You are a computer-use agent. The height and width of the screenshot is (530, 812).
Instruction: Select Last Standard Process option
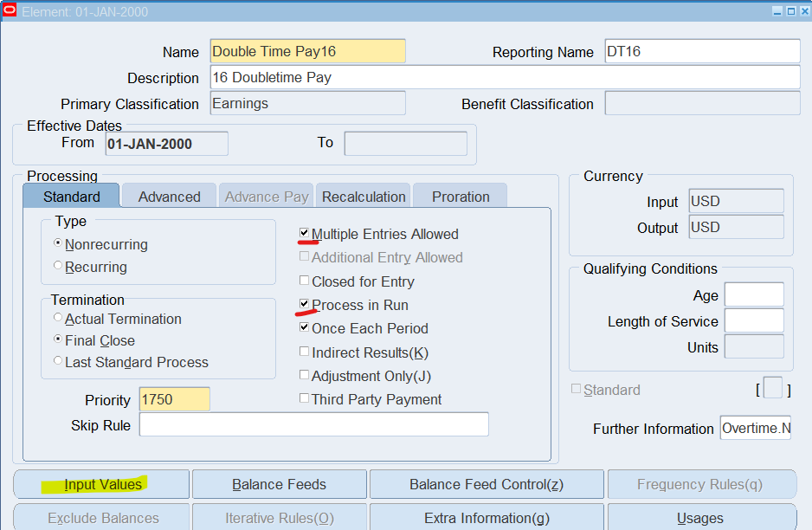pyautogui.click(x=58, y=362)
